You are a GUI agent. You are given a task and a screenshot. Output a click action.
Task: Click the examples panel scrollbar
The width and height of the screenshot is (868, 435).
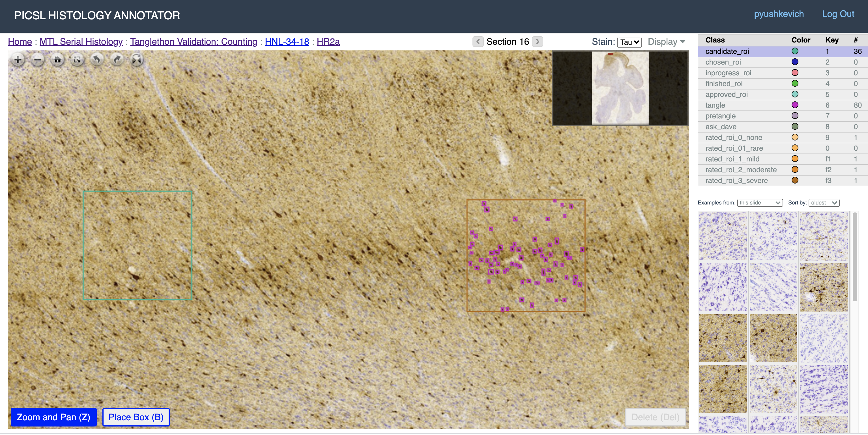pyautogui.click(x=855, y=256)
